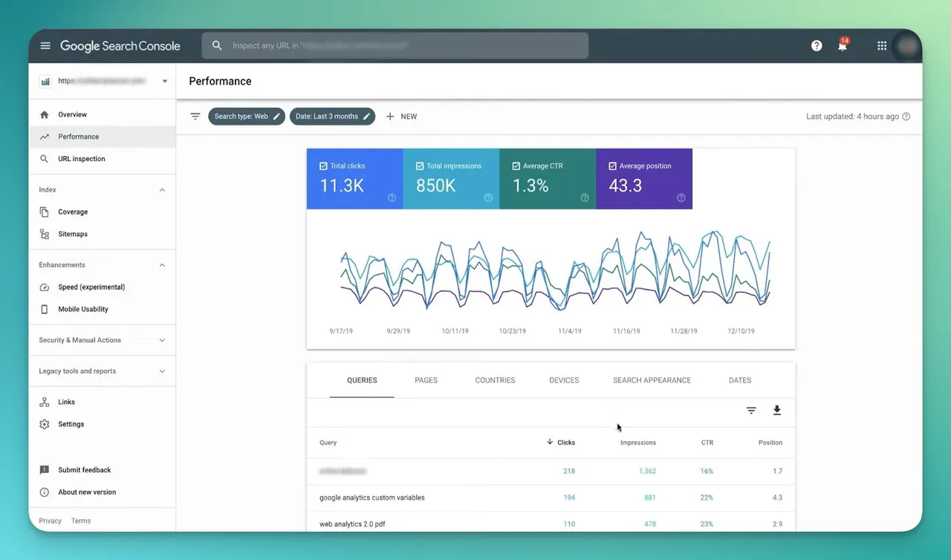
Task: Switch to the Queries tab
Action: 362,380
